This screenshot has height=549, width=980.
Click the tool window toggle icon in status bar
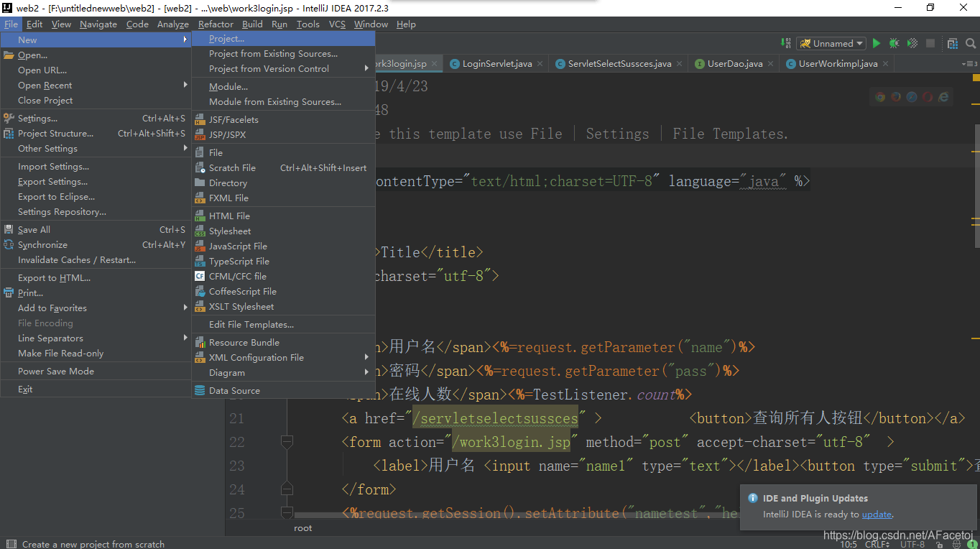[x=11, y=544]
